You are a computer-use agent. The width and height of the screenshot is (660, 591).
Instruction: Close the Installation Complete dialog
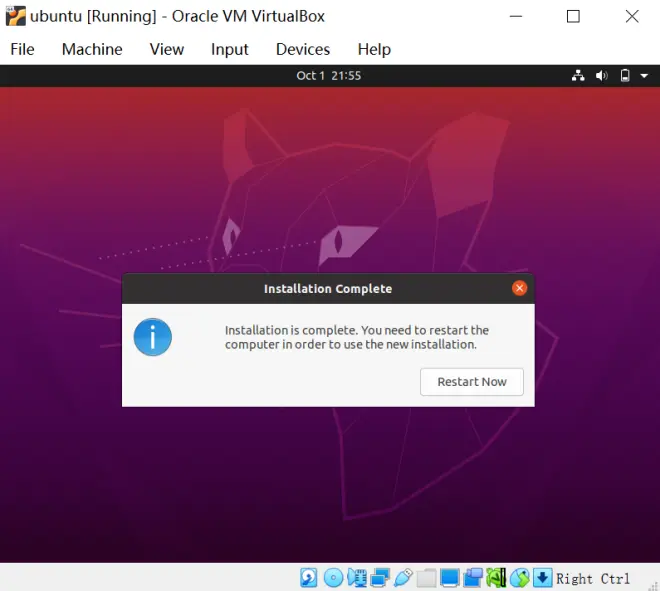(519, 288)
